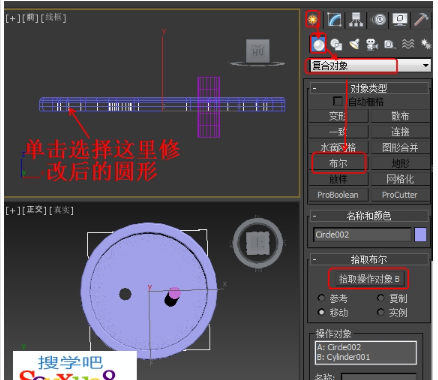The height and width of the screenshot is (380, 438).
Task: Open the Display panel tab
Action: tap(400, 19)
